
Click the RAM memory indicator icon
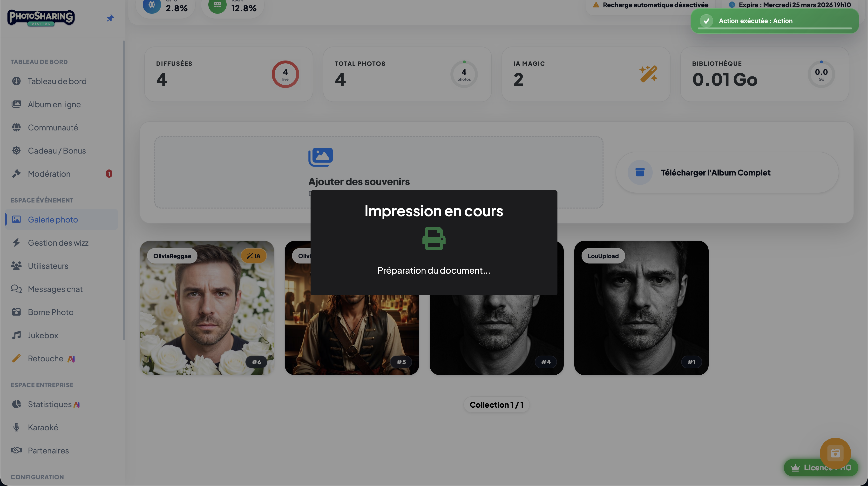(217, 5)
